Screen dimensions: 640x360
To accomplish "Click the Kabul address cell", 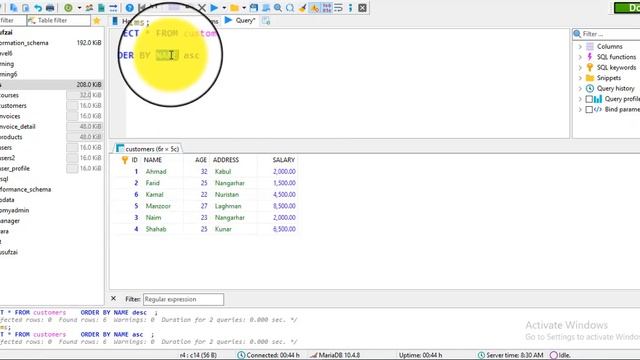I will click(x=223, y=171).
